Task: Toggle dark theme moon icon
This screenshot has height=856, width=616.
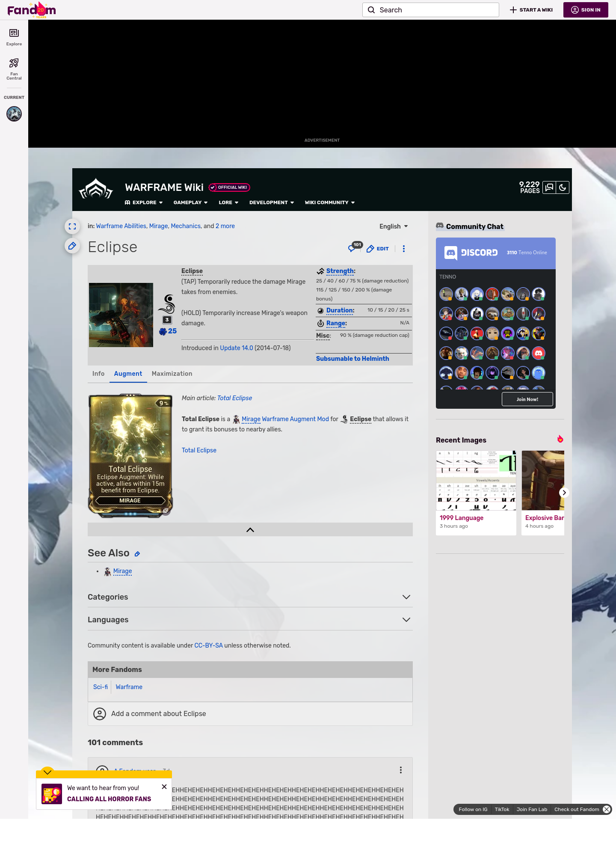Action: 563,187
